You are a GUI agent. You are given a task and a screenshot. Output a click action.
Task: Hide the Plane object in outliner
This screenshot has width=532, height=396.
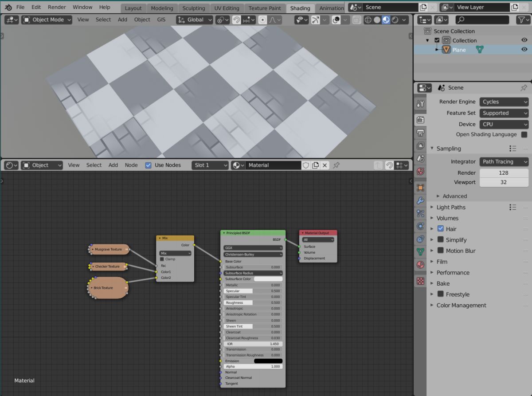(x=524, y=50)
